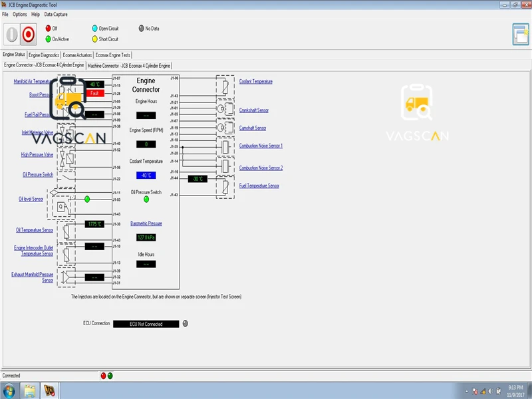Click the fuel temperature sensor symbol

click(x=225, y=187)
